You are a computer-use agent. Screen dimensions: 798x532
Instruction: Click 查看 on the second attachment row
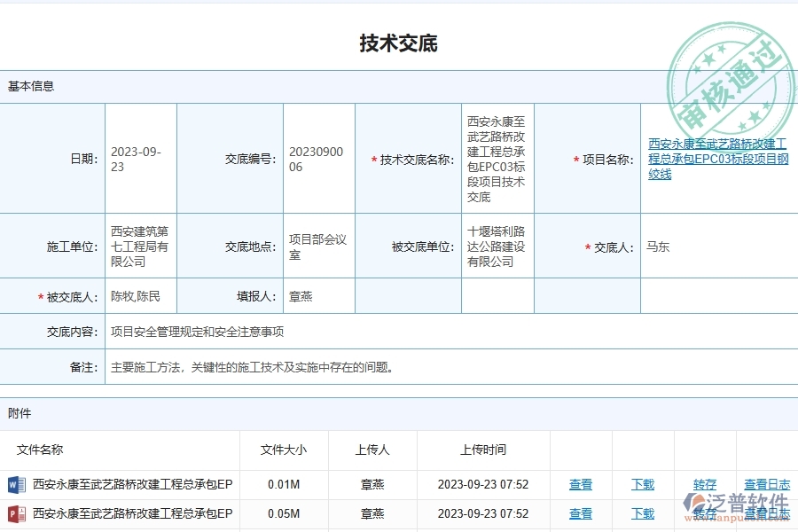pos(581,513)
